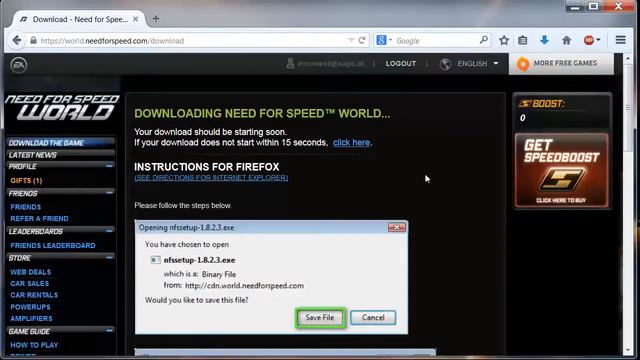Open the downloads arrow icon
Screen dimensions: 640x360
click(x=544, y=40)
